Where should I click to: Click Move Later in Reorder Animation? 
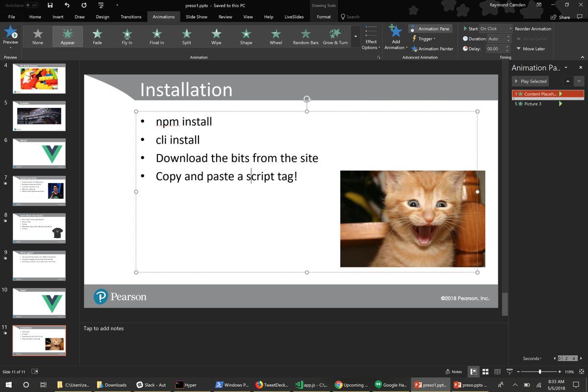531,49
